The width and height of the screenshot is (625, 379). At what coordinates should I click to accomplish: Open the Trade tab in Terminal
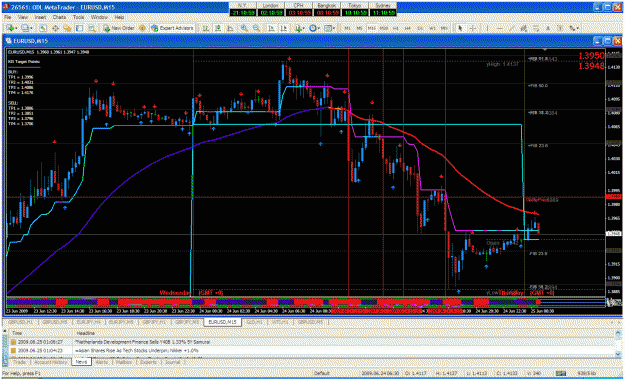20,362
